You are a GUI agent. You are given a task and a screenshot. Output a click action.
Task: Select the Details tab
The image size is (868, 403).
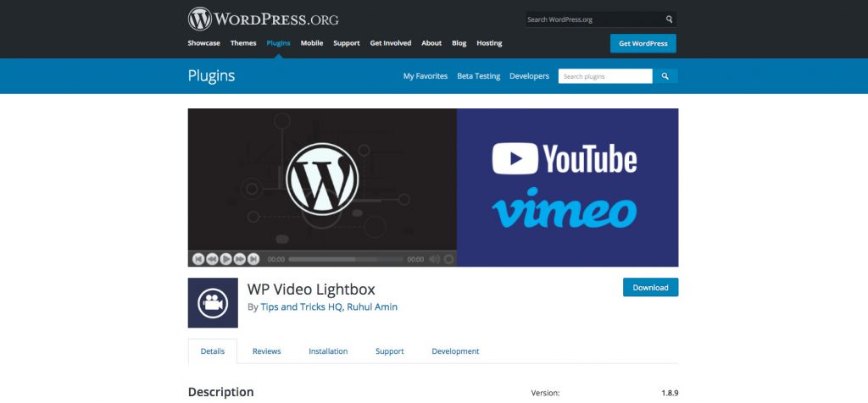(213, 351)
